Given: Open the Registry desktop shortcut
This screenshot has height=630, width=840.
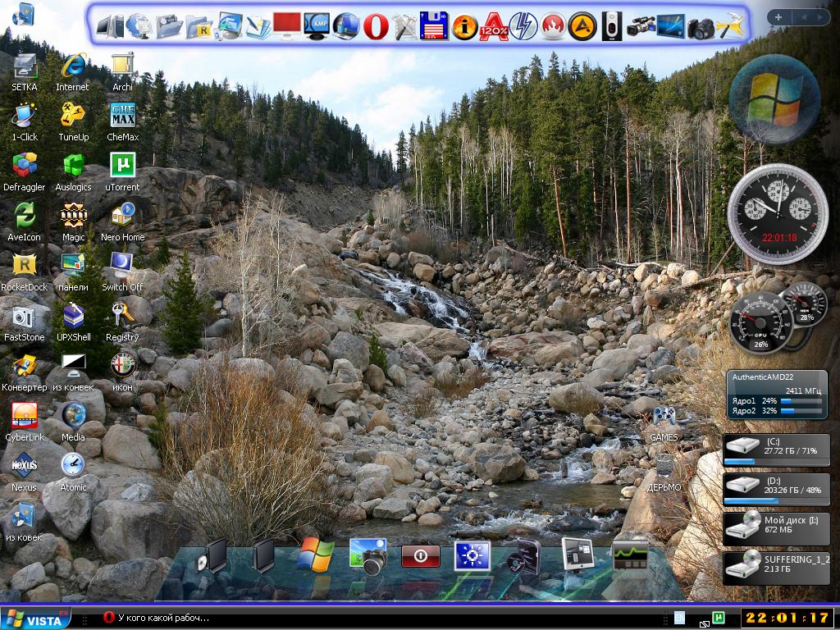Looking at the screenshot, I should [x=122, y=315].
